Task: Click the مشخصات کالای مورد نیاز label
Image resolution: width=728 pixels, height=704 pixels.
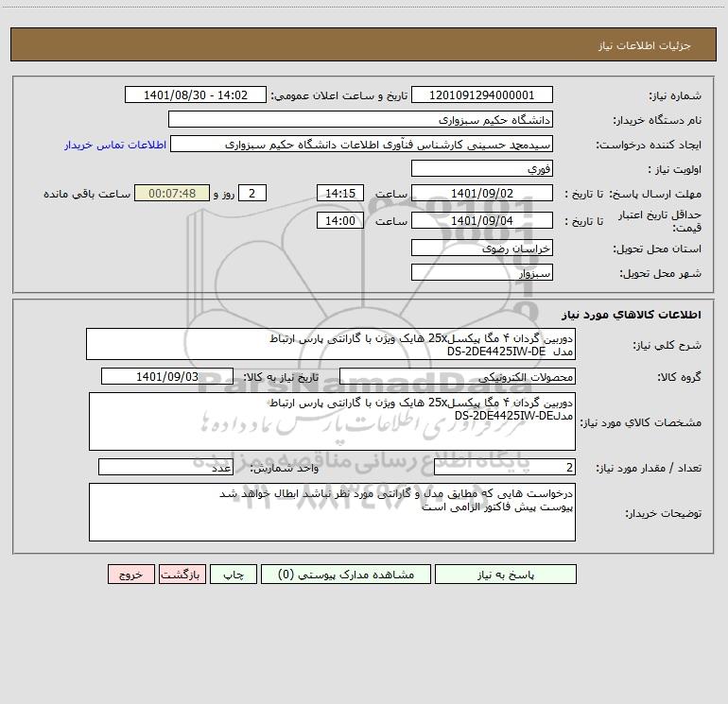Action: click(x=642, y=422)
